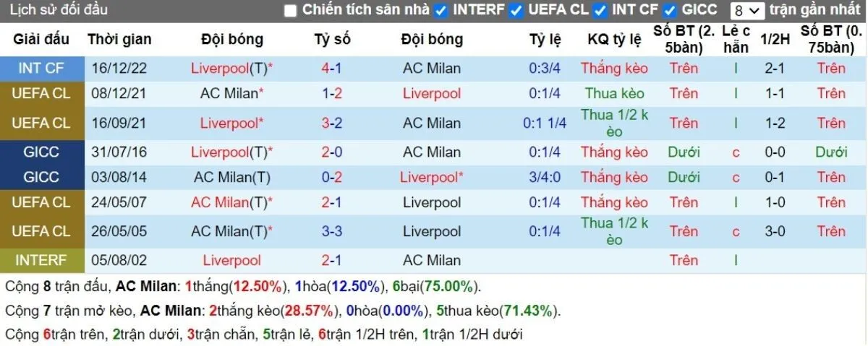The height and width of the screenshot is (346, 868).
Task: Select the "Thời gian" column header
Action: [x=118, y=40]
